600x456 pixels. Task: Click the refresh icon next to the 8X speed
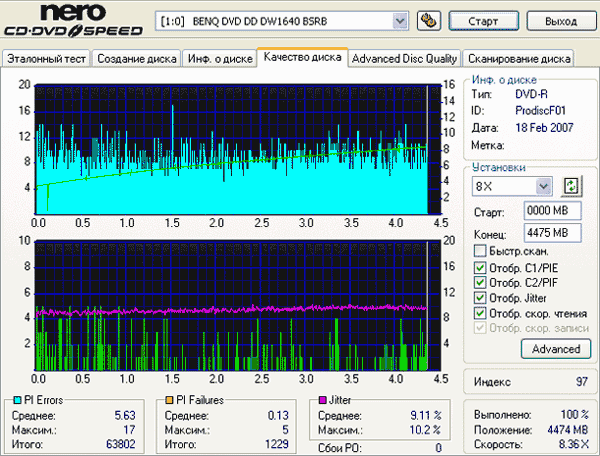click(x=572, y=186)
